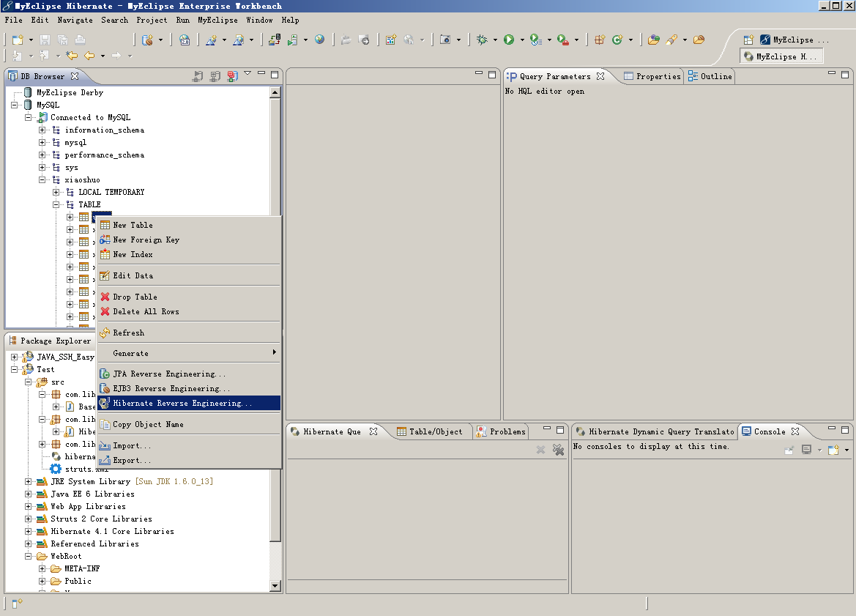Click the yellow Back arrow icon
Screen dimensions: 856x616
[x=89, y=56]
